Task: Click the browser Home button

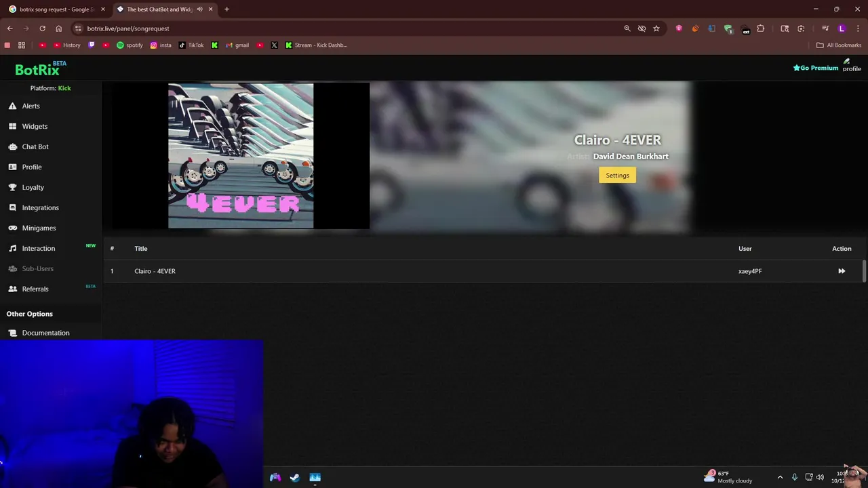Action: (59, 28)
